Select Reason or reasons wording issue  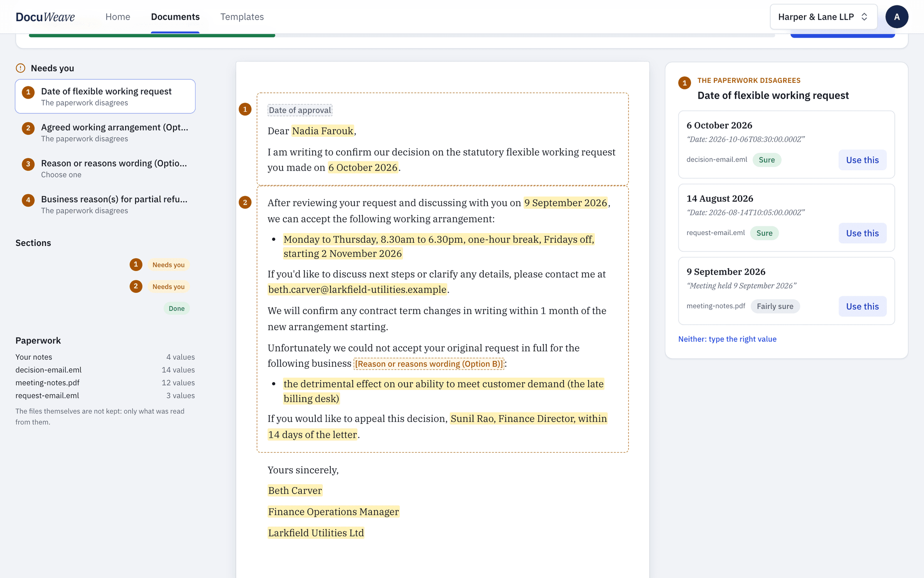[105, 168]
